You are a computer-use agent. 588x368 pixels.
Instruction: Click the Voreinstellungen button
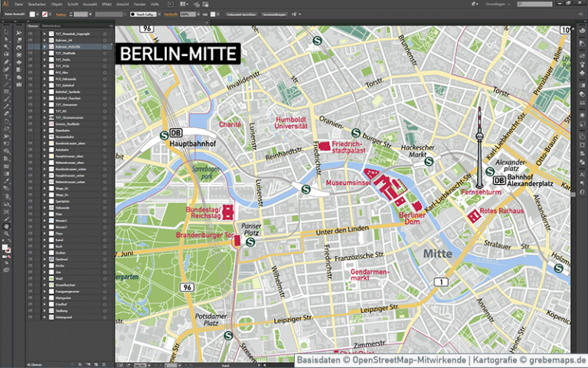[274, 15]
